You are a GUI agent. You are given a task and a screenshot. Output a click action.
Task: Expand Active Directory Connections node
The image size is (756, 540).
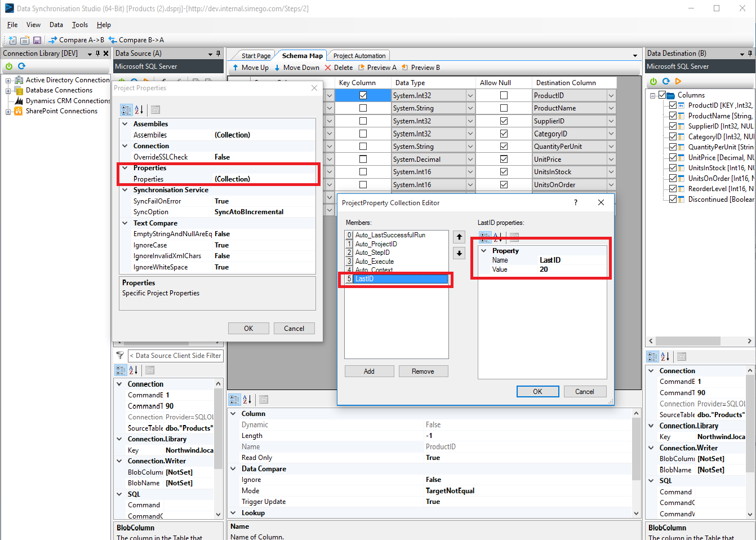[x=8, y=81]
